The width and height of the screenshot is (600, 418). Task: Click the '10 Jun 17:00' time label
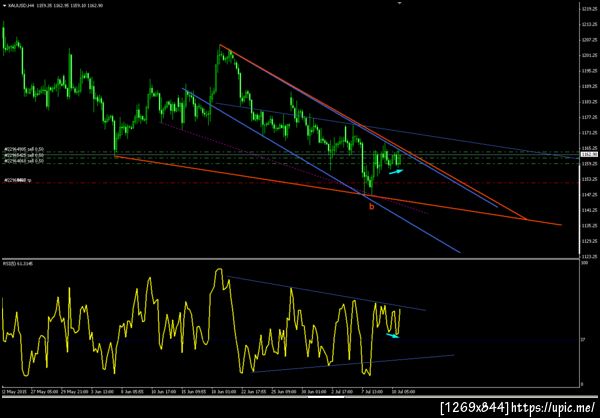(164, 392)
